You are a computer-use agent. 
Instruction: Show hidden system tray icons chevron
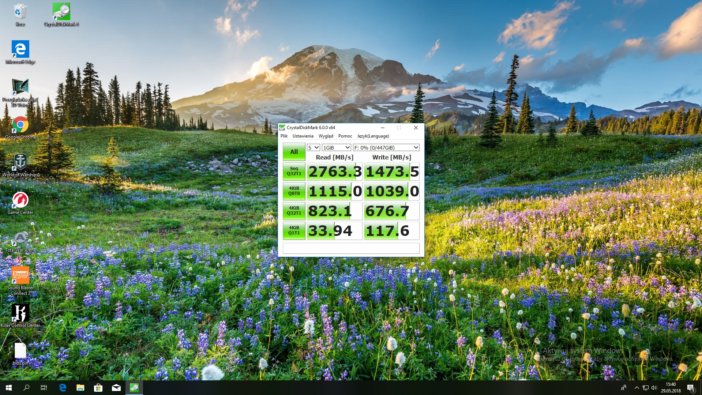[636, 388]
